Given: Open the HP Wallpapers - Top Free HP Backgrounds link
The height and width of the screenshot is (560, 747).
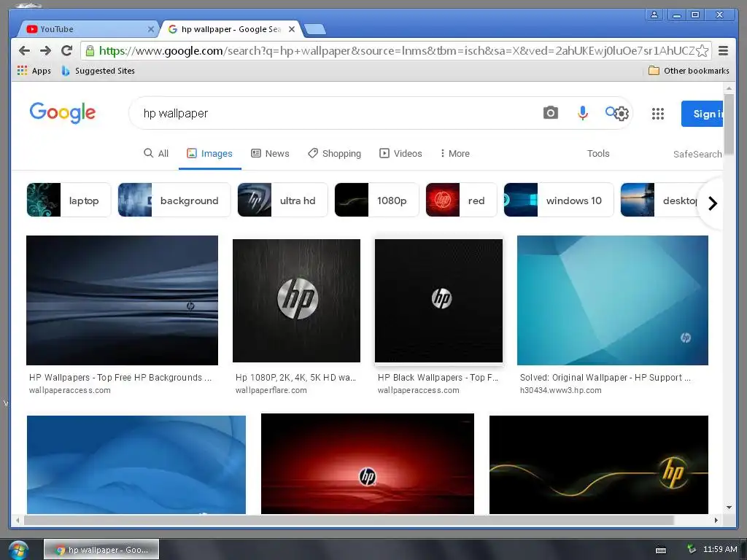Looking at the screenshot, I should pyautogui.click(x=120, y=377).
